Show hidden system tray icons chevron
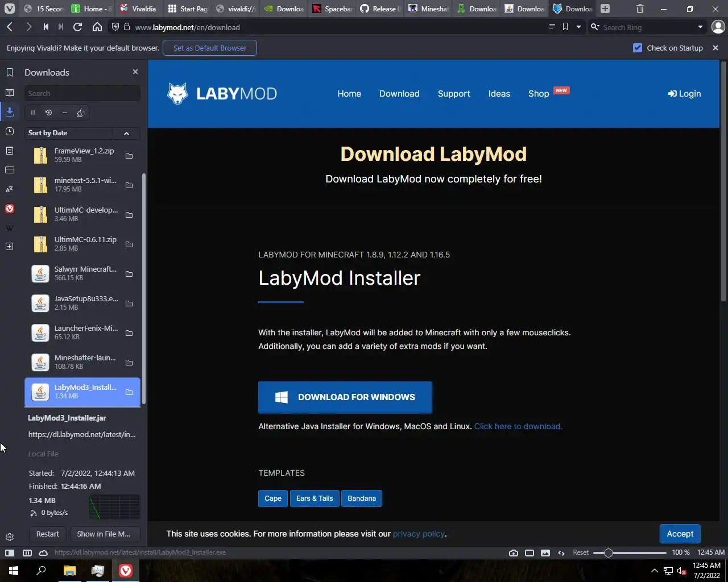 (x=654, y=571)
